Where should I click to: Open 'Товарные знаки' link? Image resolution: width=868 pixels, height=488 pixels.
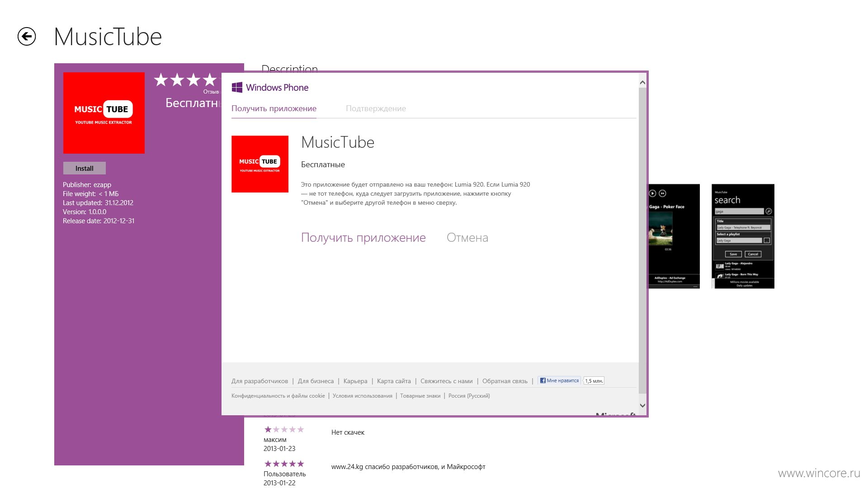point(420,396)
